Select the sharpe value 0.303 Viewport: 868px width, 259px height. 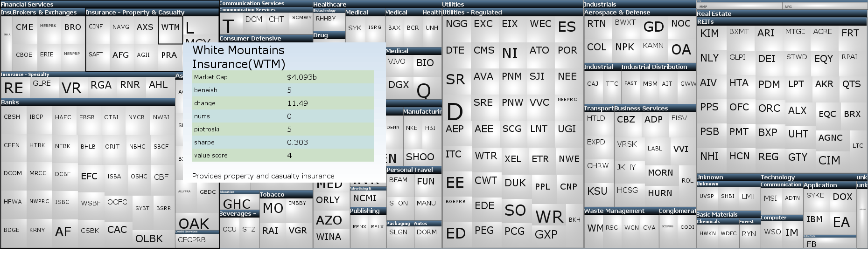click(x=297, y=143)
